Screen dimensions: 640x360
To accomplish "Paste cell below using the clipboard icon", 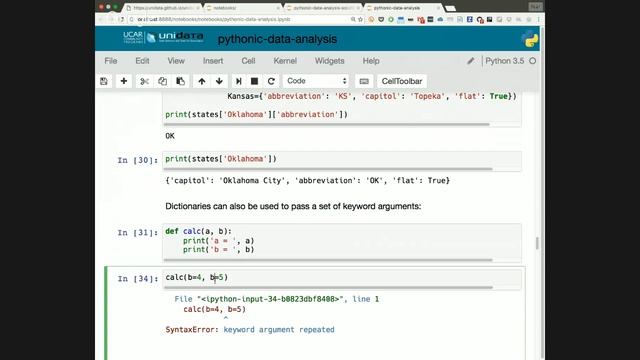I will tap(180, 81).
